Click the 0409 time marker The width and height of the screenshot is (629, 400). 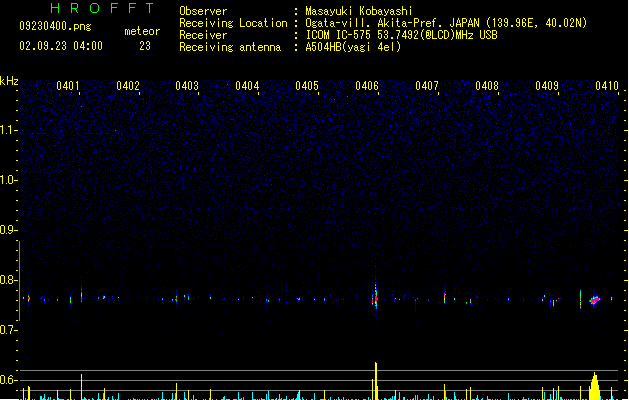tap(547, 86)
